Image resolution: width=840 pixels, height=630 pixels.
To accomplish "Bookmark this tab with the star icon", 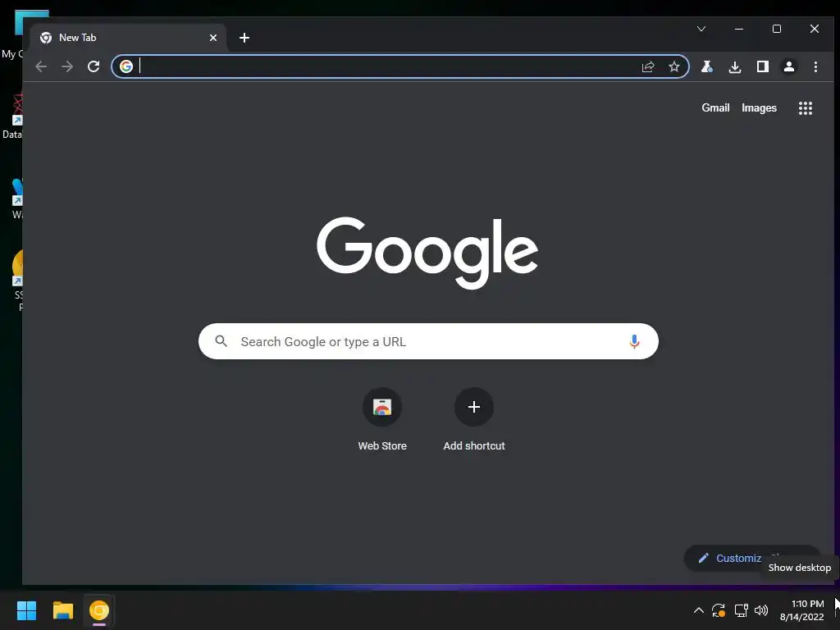I will click(674, 66).
